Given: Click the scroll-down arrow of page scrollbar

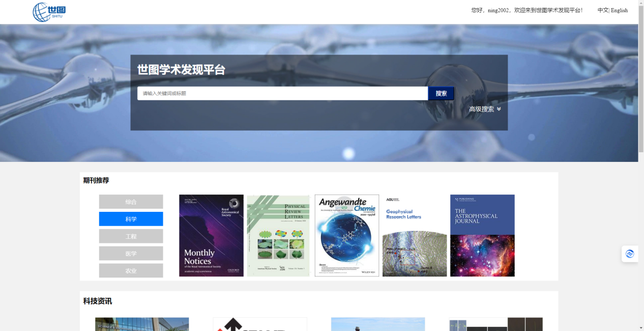Looking at the screenshot, I should point(641,327).
